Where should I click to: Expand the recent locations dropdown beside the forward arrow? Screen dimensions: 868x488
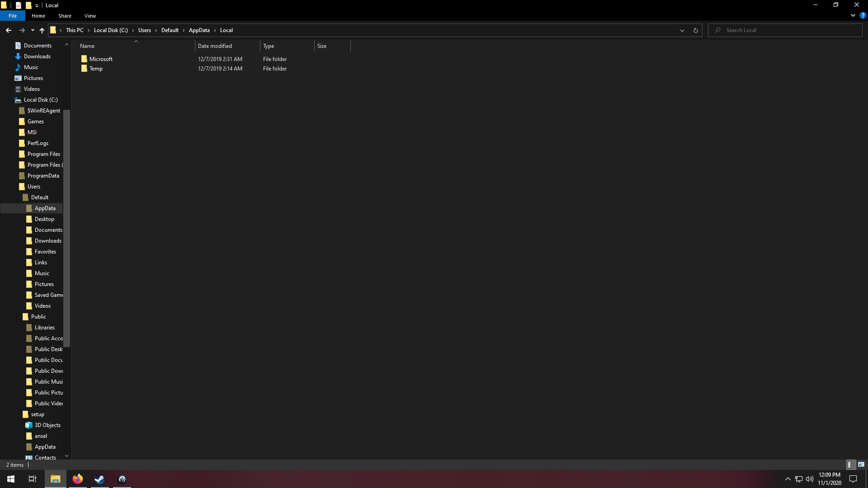pyautogui.click(x=32, y=30)
